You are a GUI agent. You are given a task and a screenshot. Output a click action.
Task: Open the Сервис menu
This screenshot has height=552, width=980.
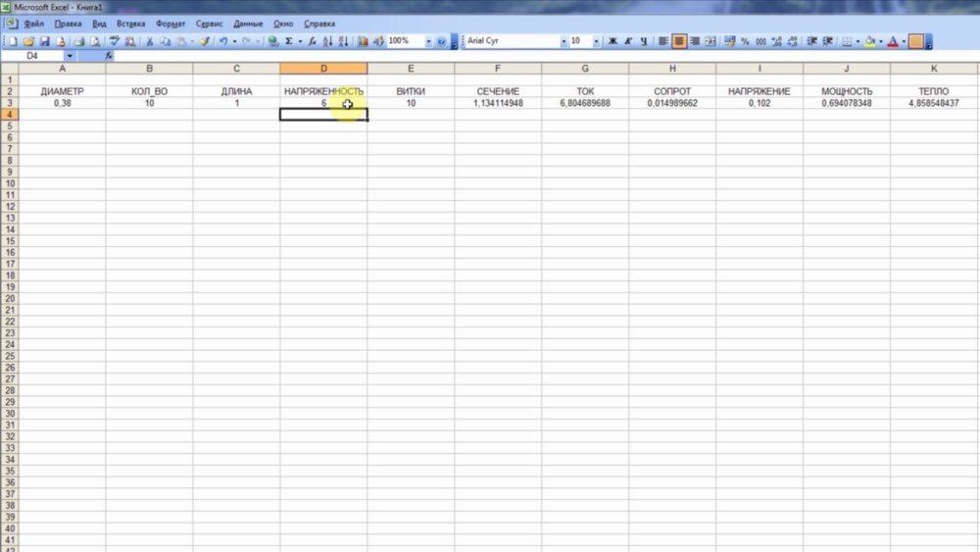[x=209, y=24]
